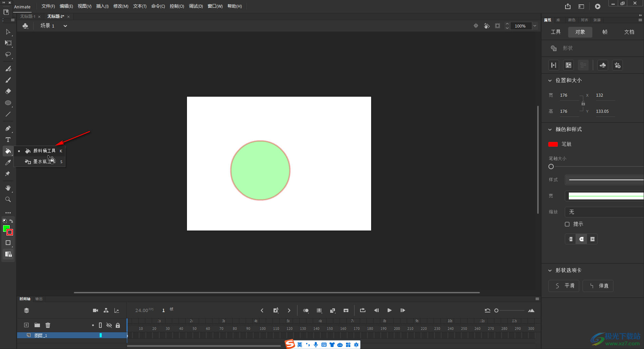The width and height of the screenshot is (644, 349).
Task: Select the fluid brush tool
Action: point(8,68)
